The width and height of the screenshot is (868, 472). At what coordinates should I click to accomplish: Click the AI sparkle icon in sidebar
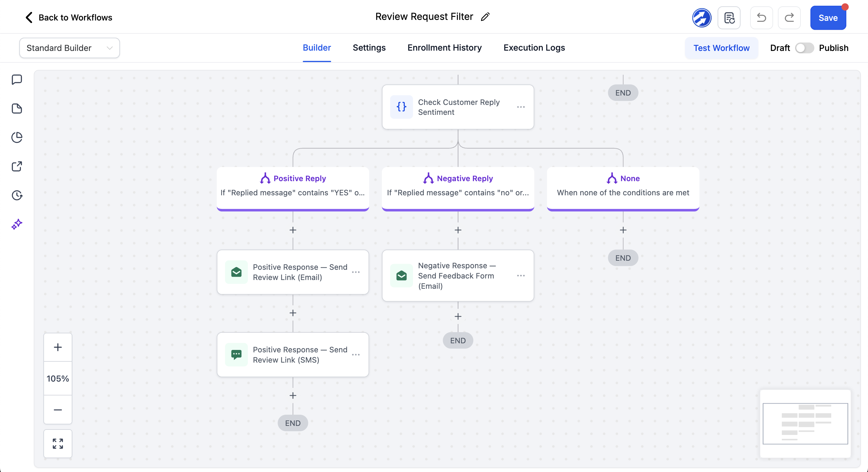(17, 224)
